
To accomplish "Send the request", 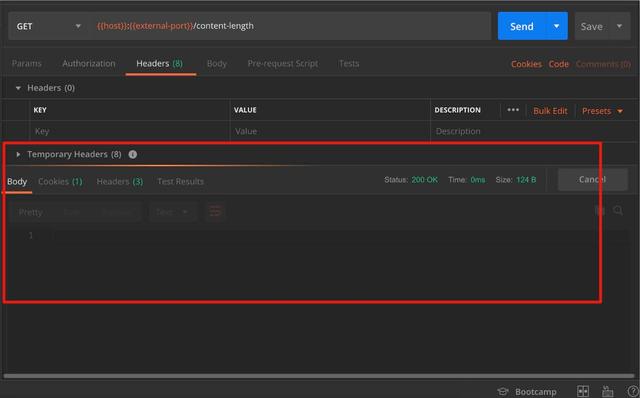I will coord(522,27).
